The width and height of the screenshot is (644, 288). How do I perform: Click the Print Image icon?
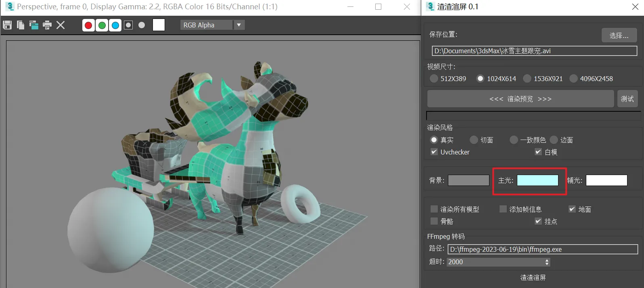[47, 25]
